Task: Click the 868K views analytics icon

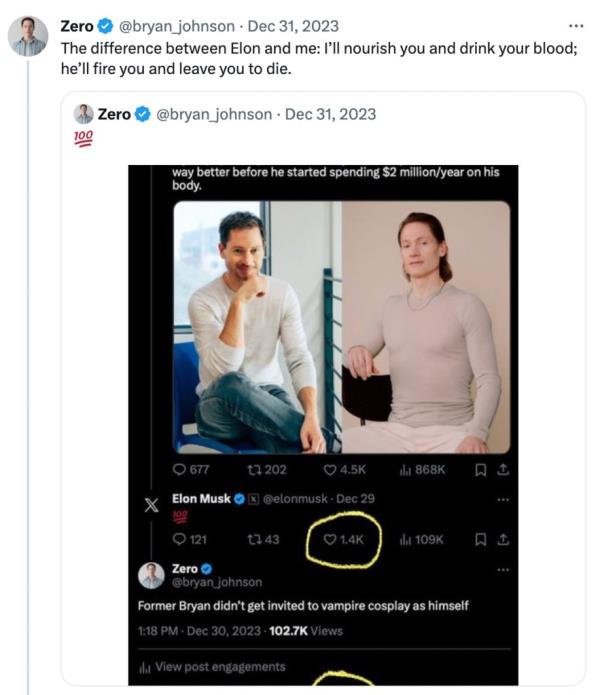Action: point(405,470)
